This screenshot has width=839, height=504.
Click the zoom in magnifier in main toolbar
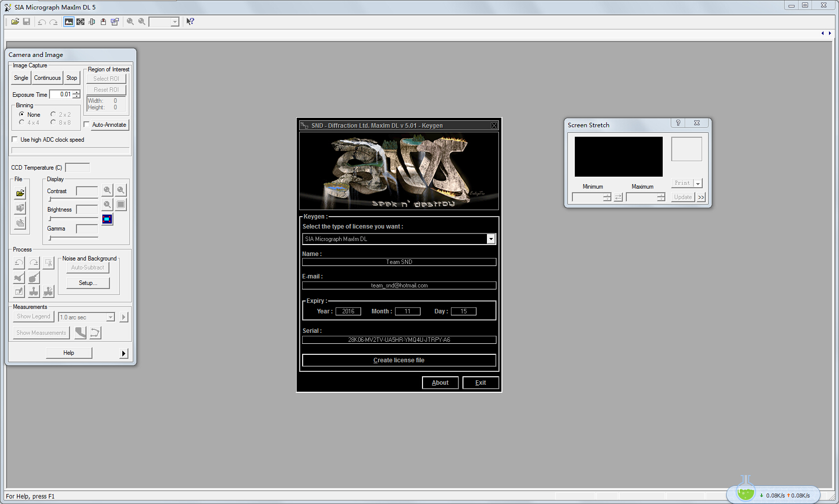coord(130,22)
